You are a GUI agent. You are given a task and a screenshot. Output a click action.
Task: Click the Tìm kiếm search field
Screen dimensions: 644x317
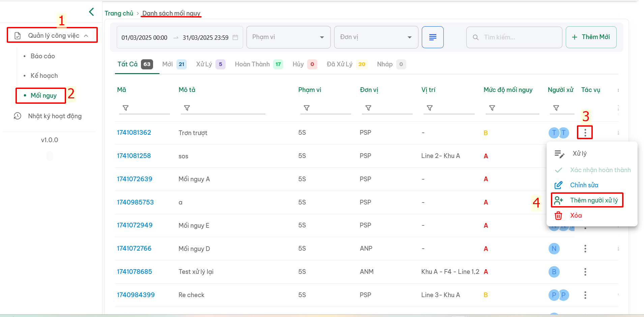514,37
